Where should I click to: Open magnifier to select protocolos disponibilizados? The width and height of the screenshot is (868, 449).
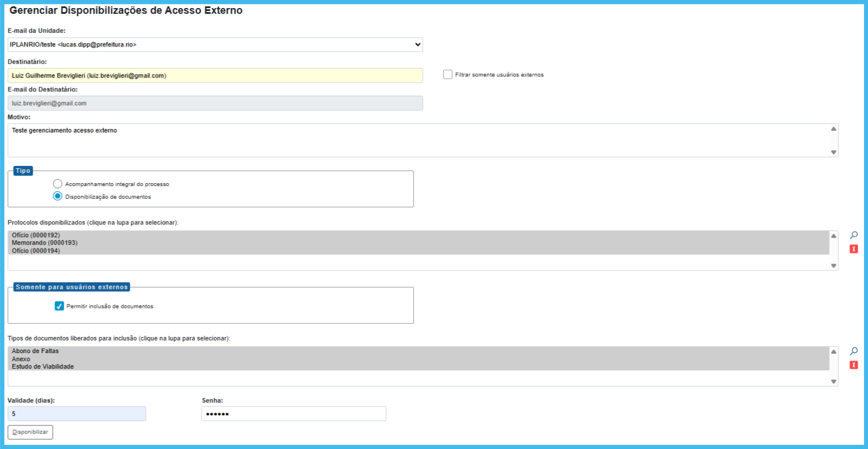(x=854, y=235)
